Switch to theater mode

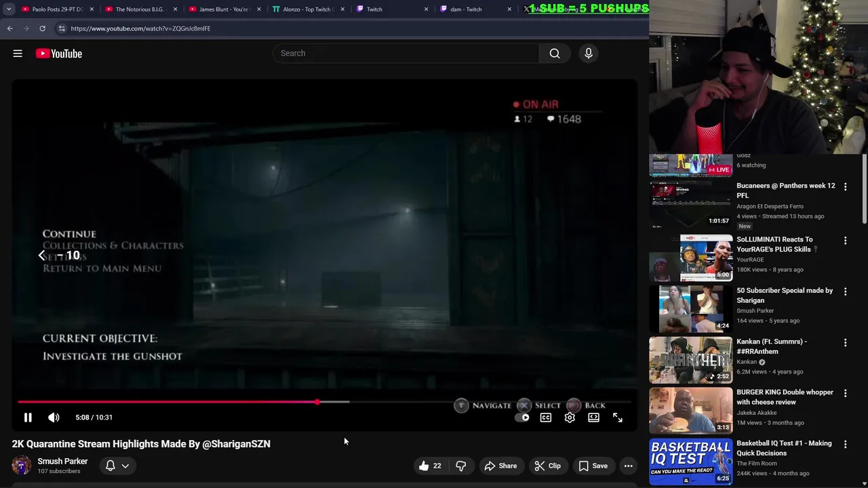(593, 418)
